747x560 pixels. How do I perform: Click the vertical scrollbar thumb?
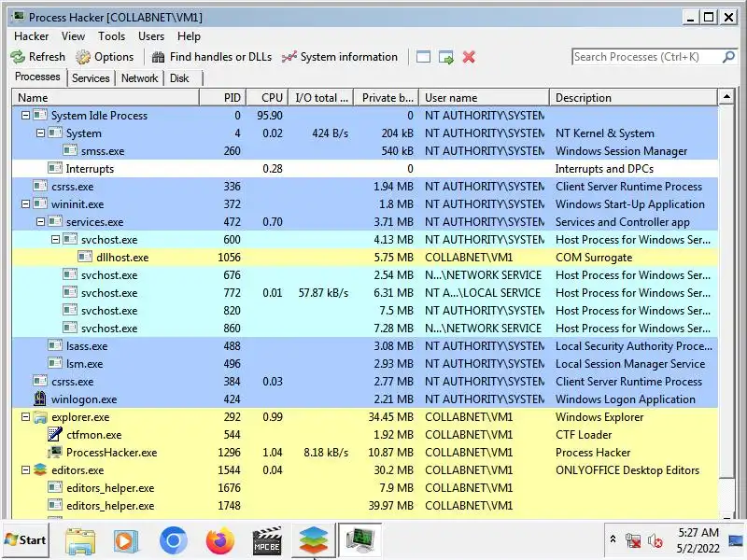(726, 292)
